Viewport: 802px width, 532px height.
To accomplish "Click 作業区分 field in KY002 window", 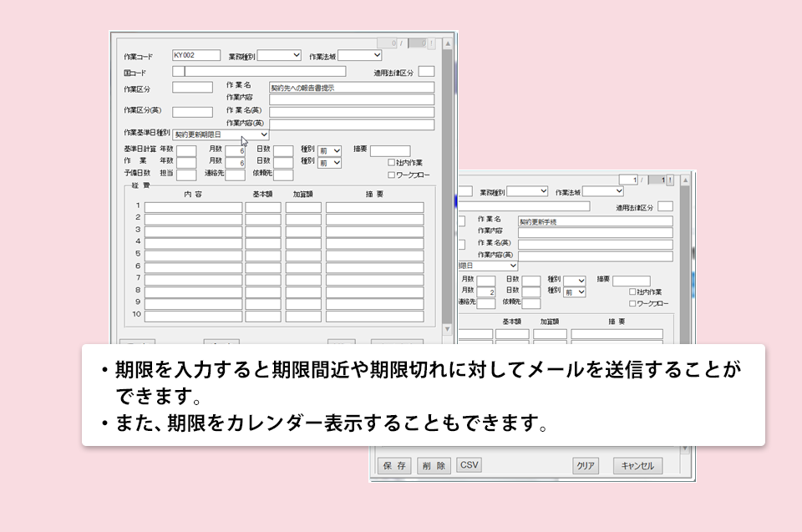I will pos(192,88).
